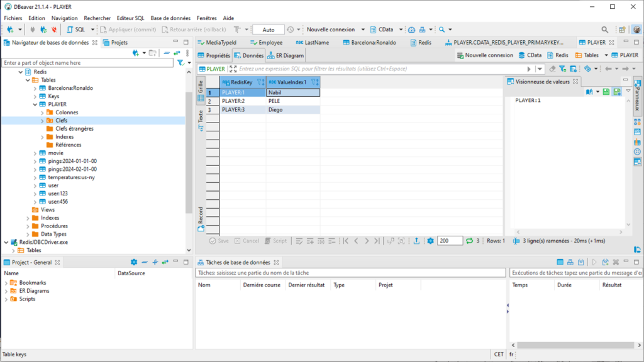The height and width of the screenshot is (362, 644).
Task: Switch to the Projets tab
Action: (116, 43)
